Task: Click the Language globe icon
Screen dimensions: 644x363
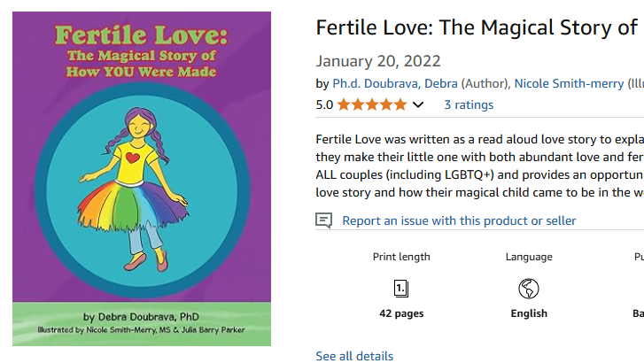Action: pyautogui.click(x=529, y=289)
